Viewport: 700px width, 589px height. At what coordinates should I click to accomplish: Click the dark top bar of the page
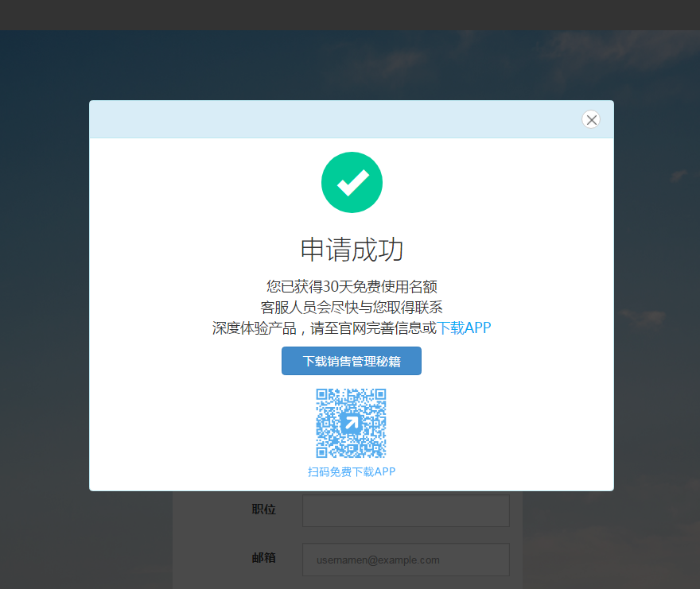(x=350, y=15)
